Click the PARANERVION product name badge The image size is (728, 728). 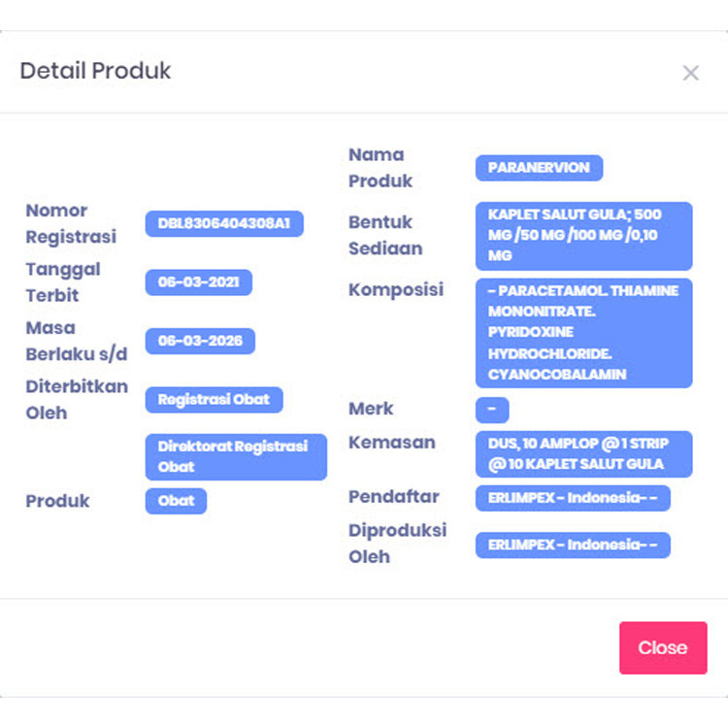click(x=539, y=168)
